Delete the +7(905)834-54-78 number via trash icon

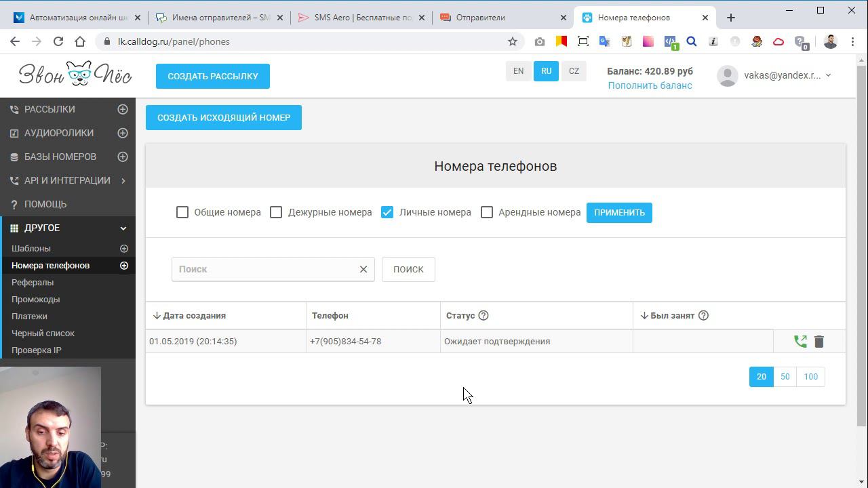click(x=819, y=342)
